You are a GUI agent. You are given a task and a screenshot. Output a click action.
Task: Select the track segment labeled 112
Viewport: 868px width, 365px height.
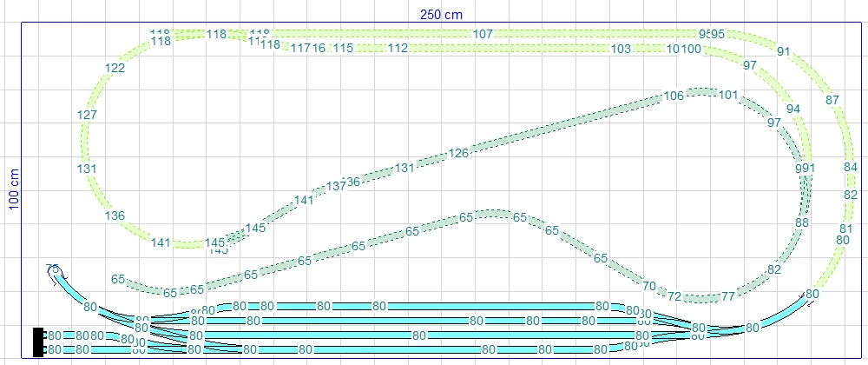pos(398,49)
